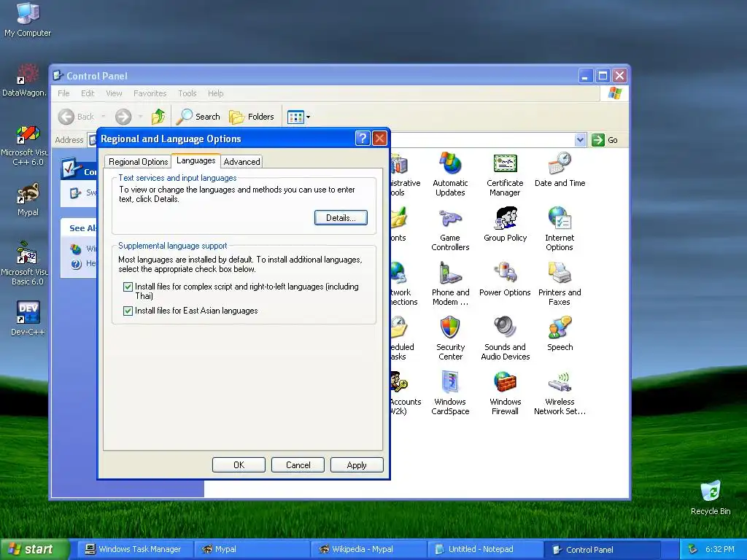
Task: Open Game Controllers icon
Action: pos(450,229)
